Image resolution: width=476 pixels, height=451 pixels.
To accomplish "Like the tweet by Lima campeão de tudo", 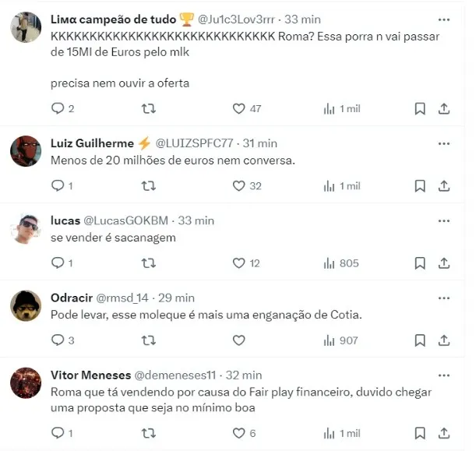I will tap(239, 108).
